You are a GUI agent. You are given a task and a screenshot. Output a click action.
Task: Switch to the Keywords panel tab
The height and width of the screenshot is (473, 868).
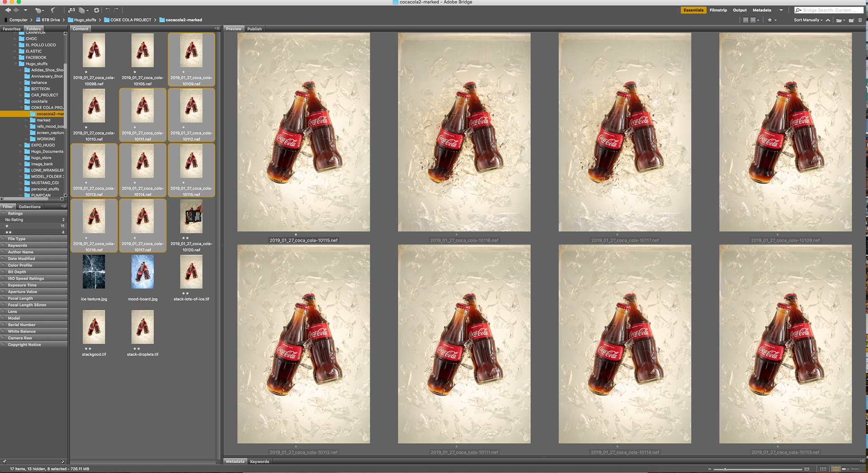pos(259,462)
